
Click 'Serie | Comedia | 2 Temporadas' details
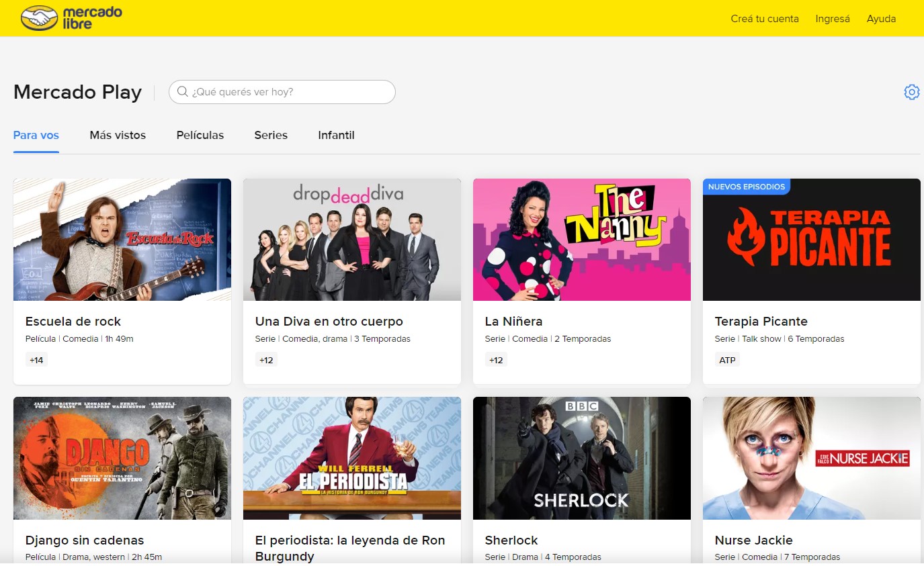(548, 339)
